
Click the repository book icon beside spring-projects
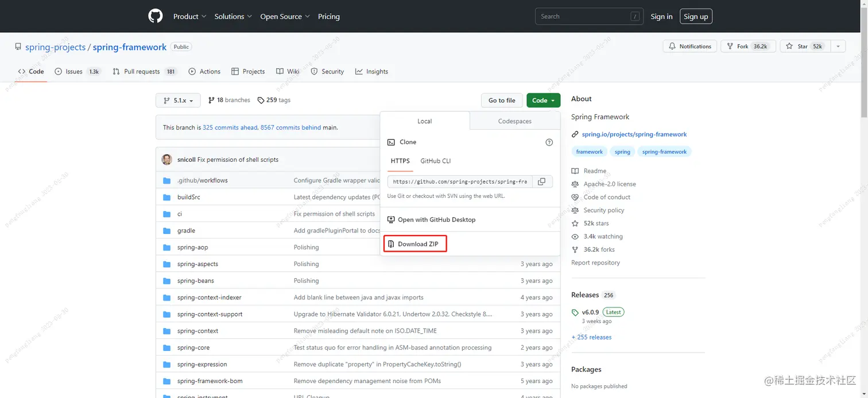click(x=18, y=47)
